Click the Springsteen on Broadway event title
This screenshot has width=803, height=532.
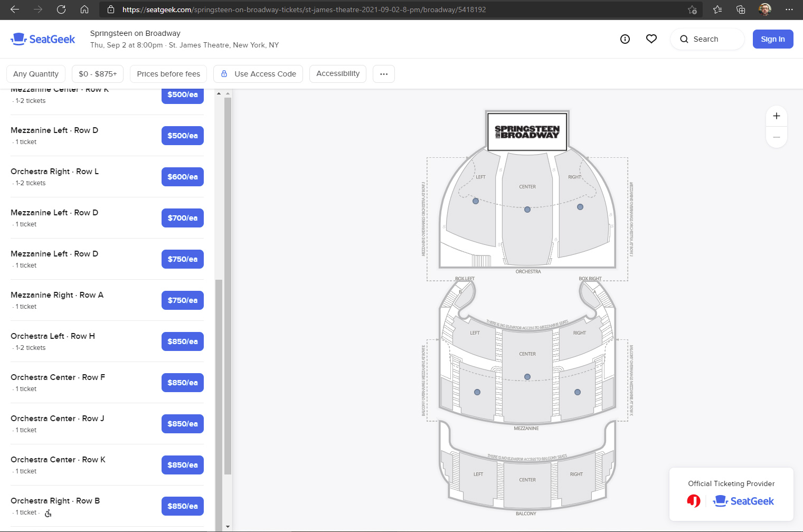[x=135, y=33]
